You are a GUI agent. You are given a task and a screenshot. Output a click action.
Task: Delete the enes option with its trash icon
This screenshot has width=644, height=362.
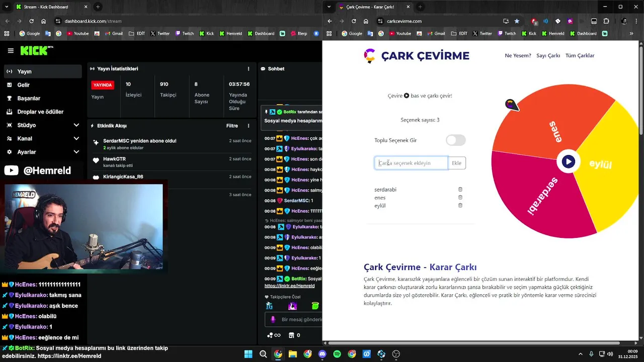[460, 198]
